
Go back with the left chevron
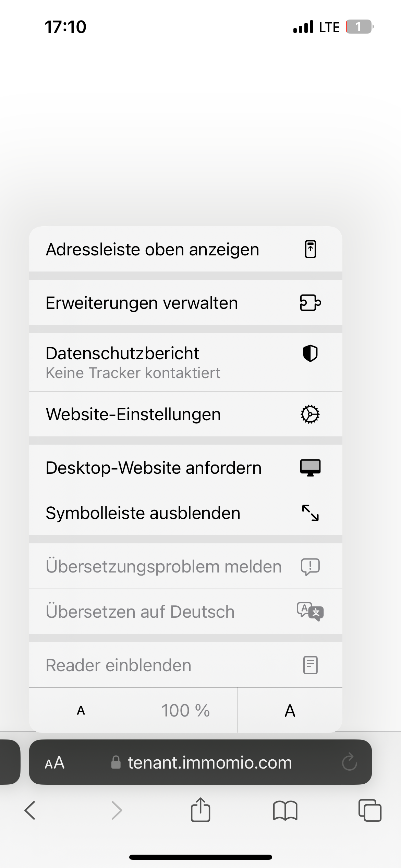tap(30, 810)
